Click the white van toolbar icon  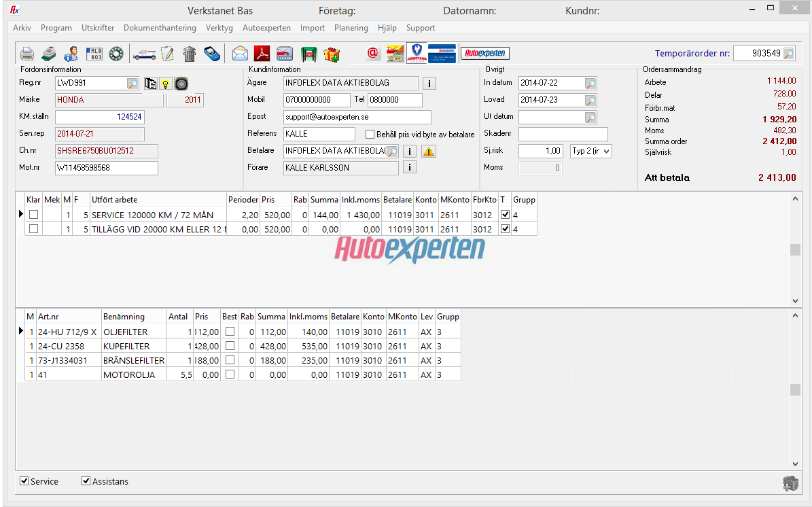(145, 54)
